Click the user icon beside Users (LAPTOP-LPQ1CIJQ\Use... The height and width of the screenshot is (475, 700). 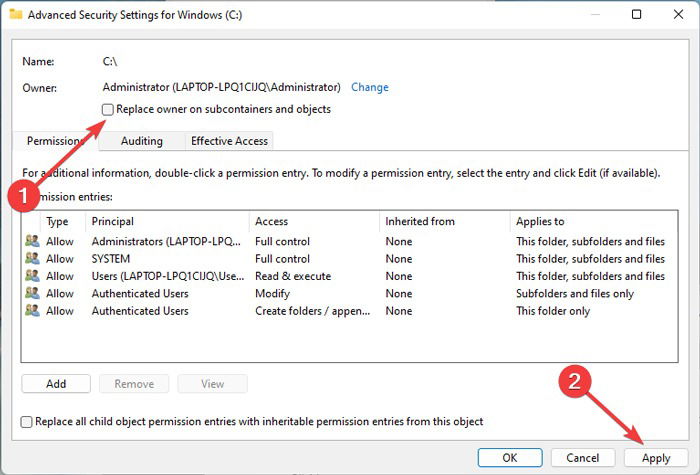32,276
